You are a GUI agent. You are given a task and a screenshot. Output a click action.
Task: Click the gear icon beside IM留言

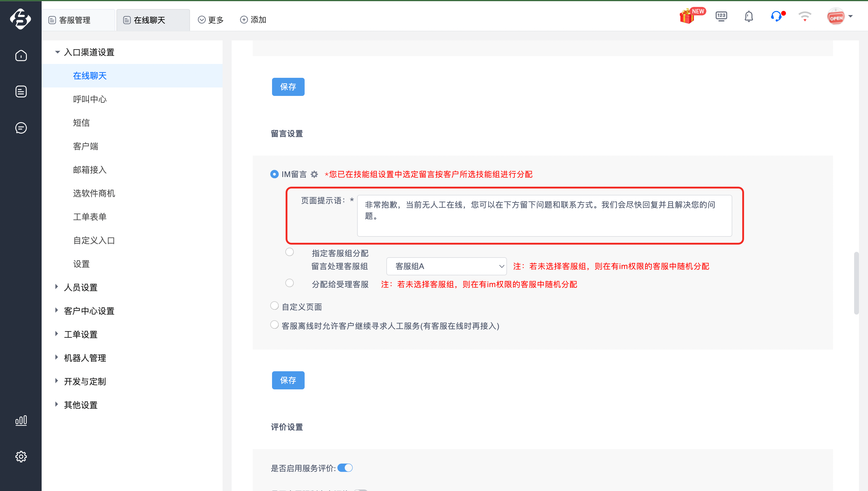314,174
